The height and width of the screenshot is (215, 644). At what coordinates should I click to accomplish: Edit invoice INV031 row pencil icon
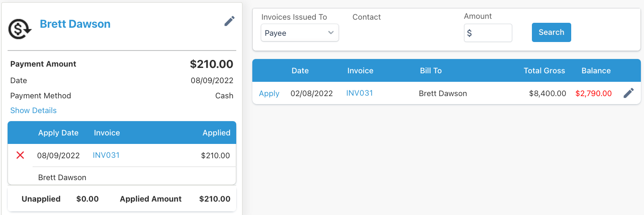628,93
